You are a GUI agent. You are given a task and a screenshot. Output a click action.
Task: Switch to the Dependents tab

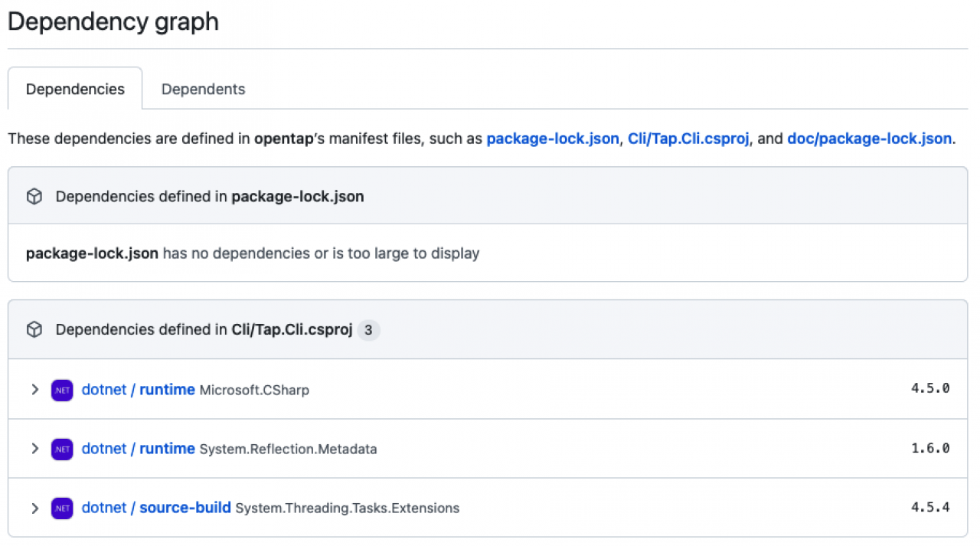203,89
